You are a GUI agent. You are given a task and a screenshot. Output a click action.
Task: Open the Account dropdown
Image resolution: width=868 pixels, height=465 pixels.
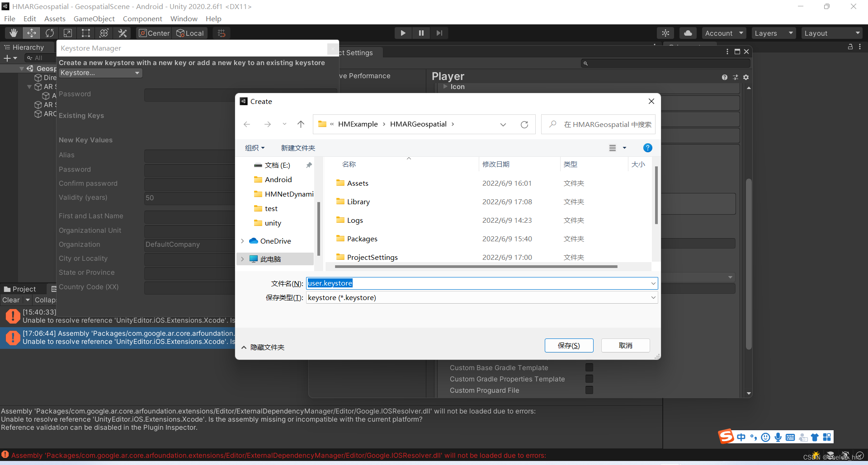pos(724,33)
